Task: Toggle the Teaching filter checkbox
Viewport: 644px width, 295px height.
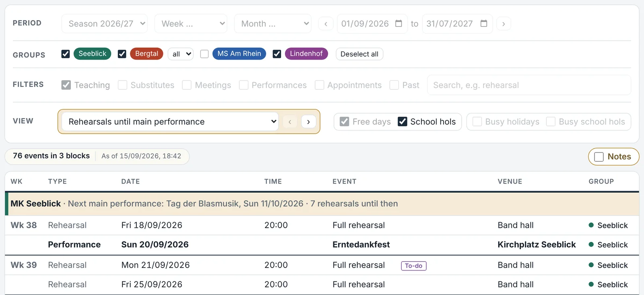Action: (66, 85)
